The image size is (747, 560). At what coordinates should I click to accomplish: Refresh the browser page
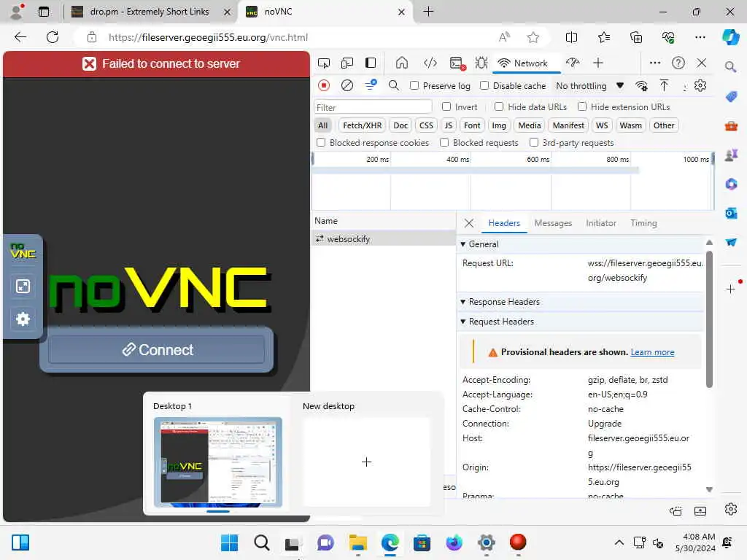pyautogui.click(x=53, y=37)
